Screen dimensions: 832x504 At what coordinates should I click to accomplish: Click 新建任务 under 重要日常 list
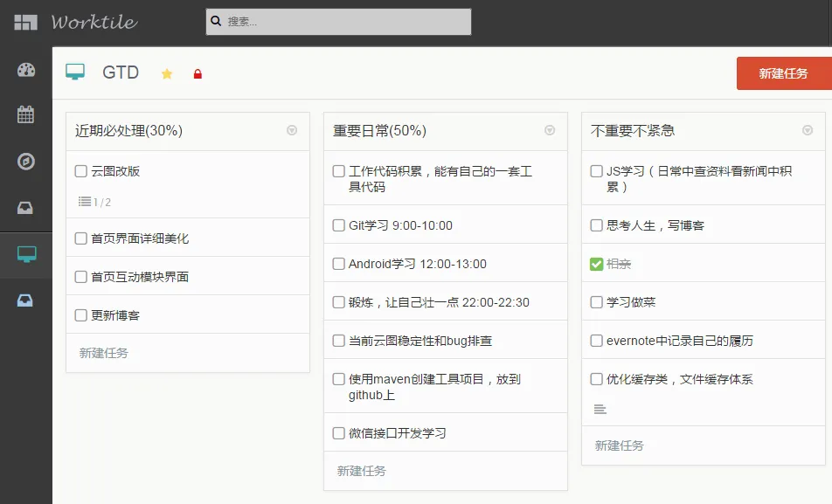361,471
